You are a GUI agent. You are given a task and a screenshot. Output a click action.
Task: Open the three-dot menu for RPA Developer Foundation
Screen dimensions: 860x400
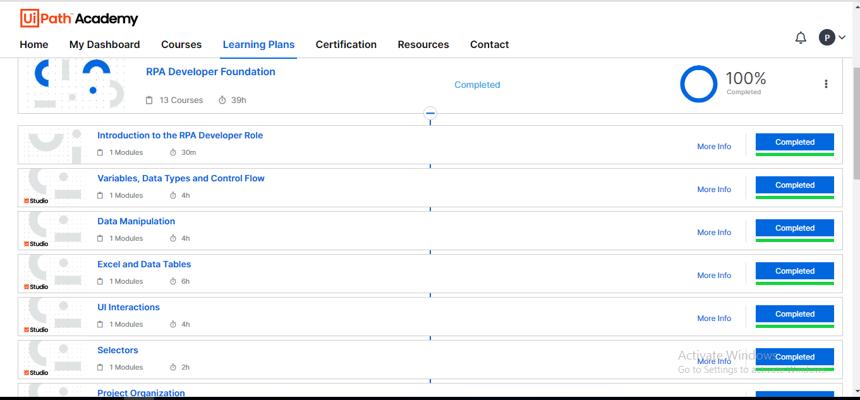coord(826,84)
